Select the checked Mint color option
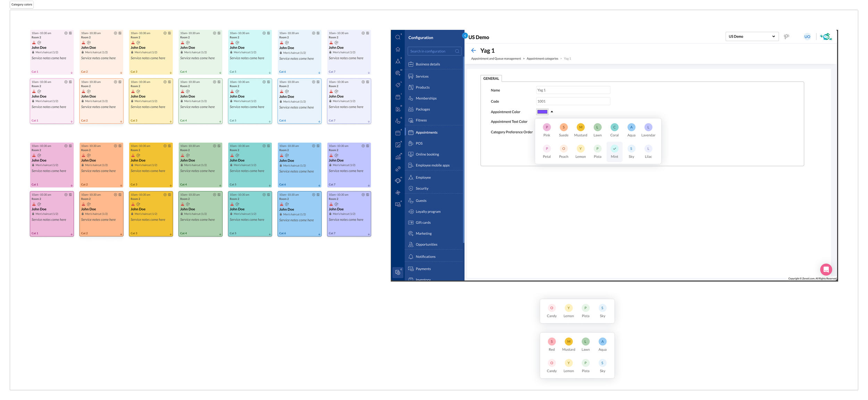Viewport: 868px width, 400px height. [614, 149]
